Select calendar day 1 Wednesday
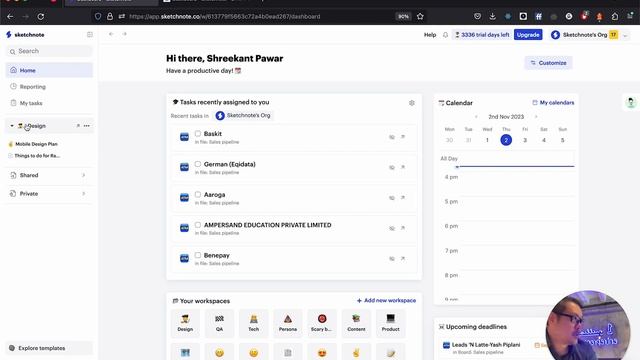Screen dimensions: 640x360 487,140
